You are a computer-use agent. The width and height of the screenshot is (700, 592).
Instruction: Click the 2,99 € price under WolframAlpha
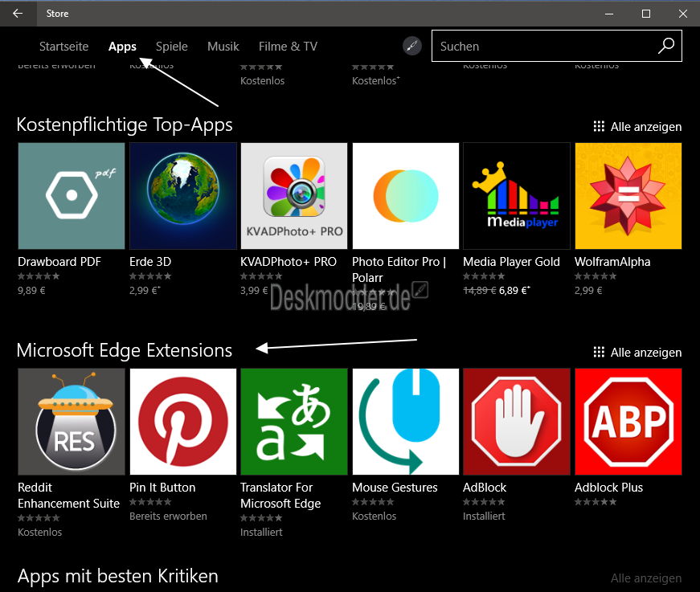[x=588, y=291]
